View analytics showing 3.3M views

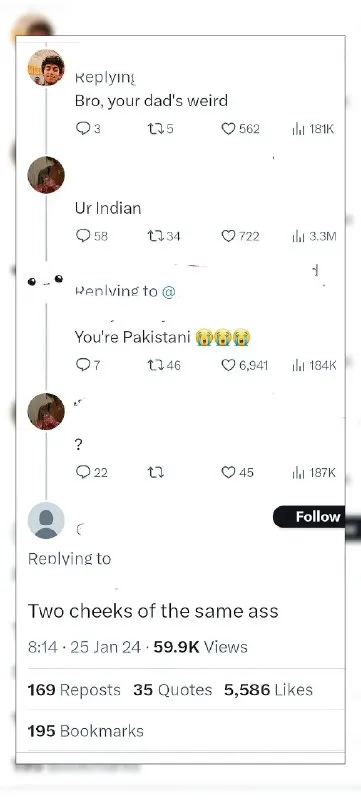coord(314,236)
